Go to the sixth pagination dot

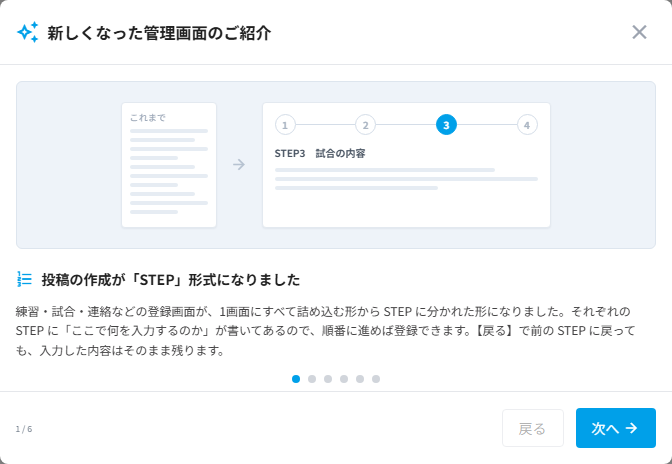(x=376, y=379)
